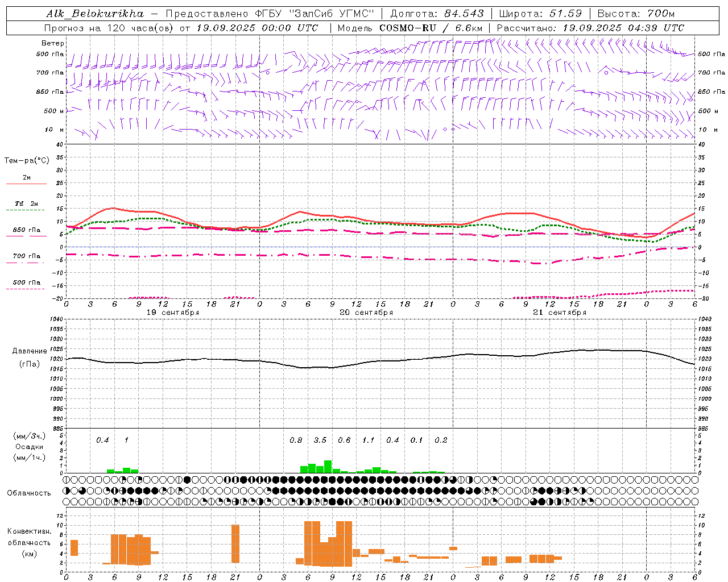Click the orange convective bar at 21h on 19 September
Viewport: 728px width, 582px height.
pos(235,543)
